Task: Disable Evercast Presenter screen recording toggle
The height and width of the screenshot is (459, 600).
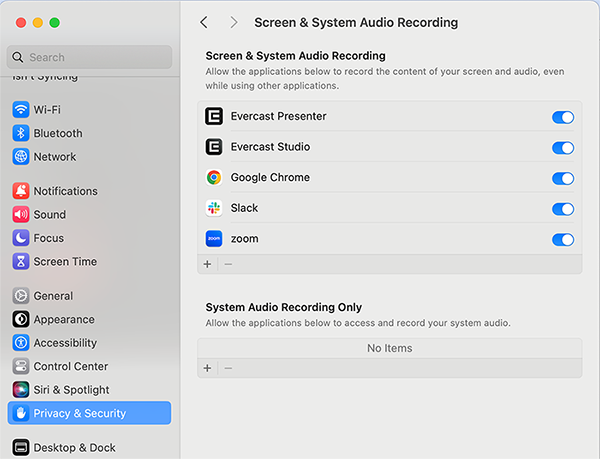Action: pos(563,117)
